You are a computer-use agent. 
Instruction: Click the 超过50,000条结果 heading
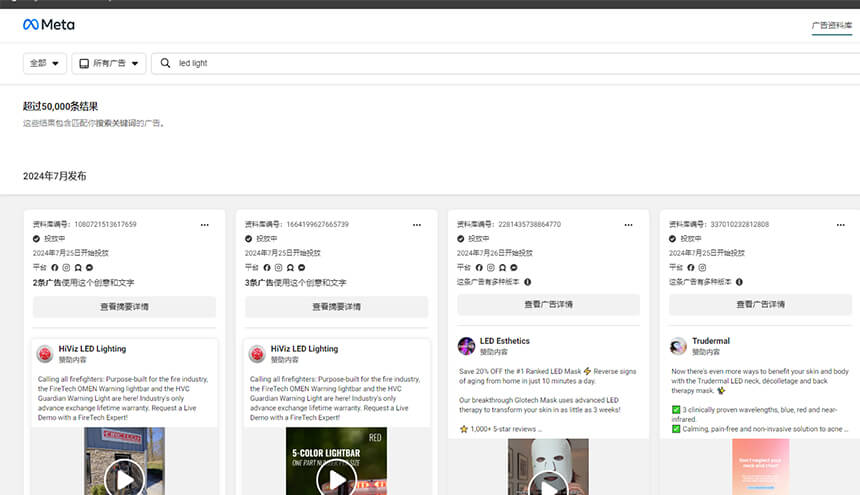click(x=60, y=106)
